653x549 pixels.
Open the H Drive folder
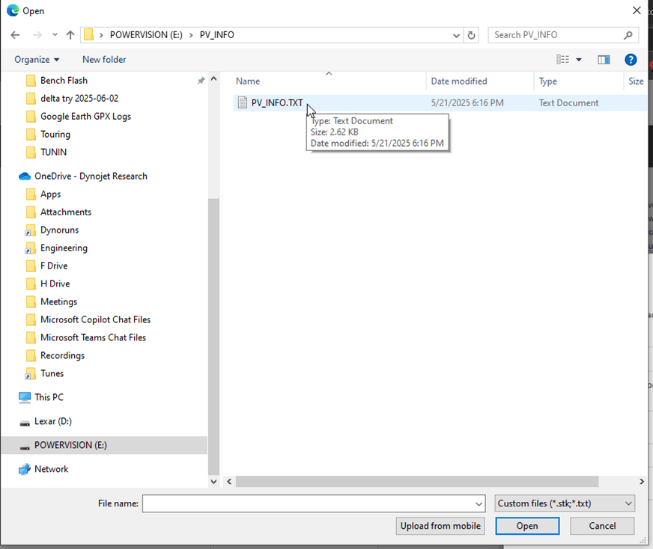(x=55, y=284)
